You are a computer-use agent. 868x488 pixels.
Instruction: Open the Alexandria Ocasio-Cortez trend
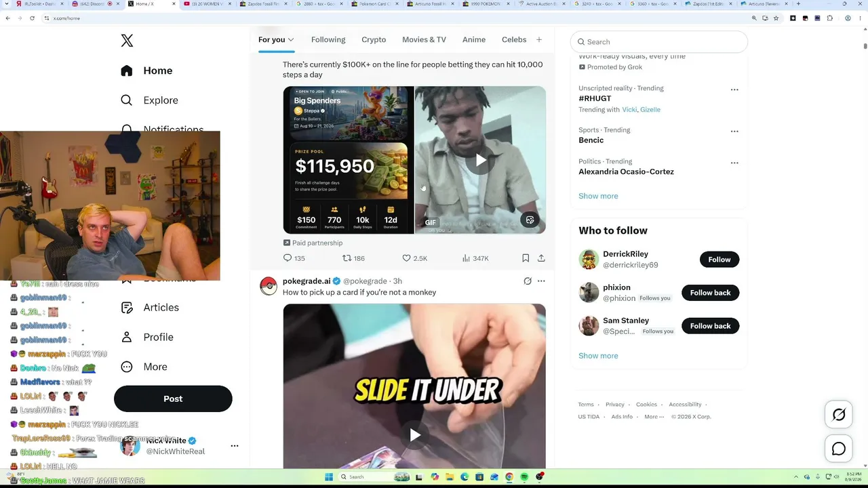click(626, 172)
